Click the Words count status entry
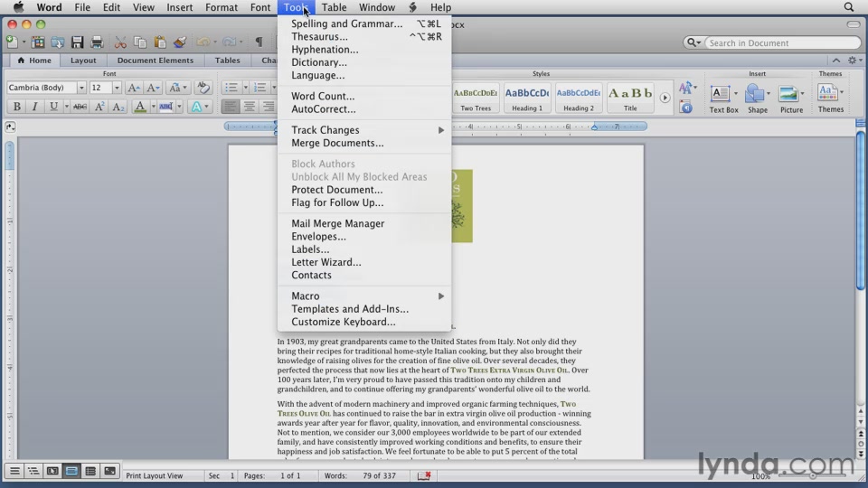868x488 pixels. [x=360, y=475]
